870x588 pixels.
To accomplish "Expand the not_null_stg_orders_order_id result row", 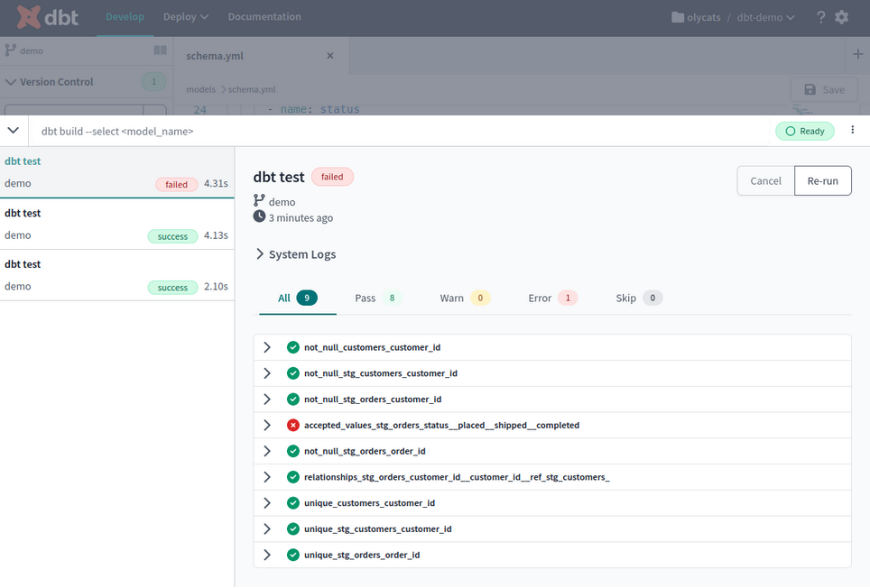I will coord(267,451).
